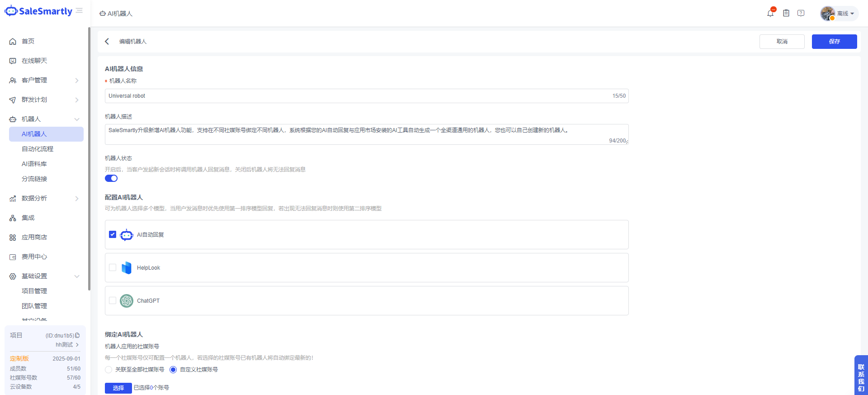Check the HelpLook checkbox
Screen dimensions: 868x395
coord(113,267)
